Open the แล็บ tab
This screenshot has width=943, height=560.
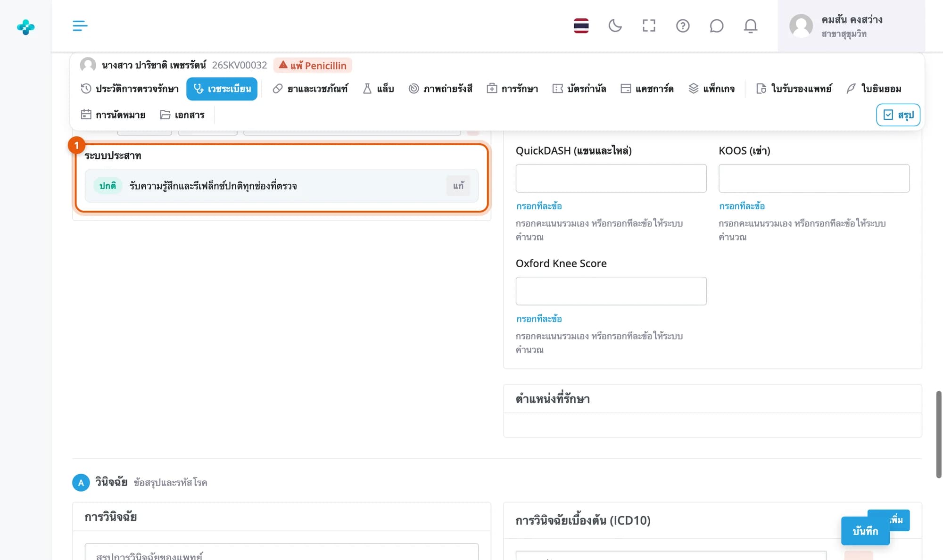[378, 89]
